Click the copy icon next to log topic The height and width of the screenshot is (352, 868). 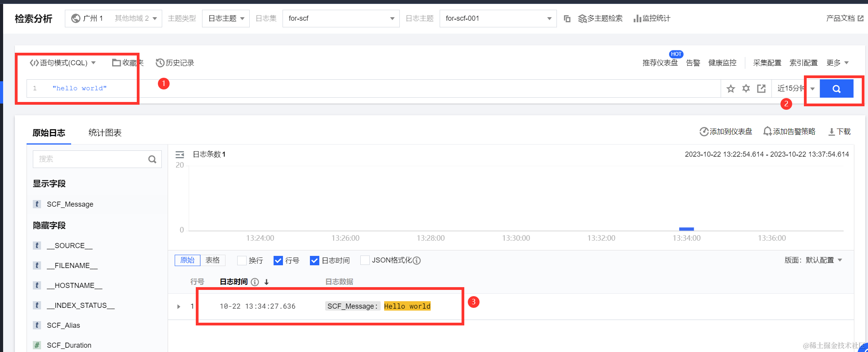(567, 19)
